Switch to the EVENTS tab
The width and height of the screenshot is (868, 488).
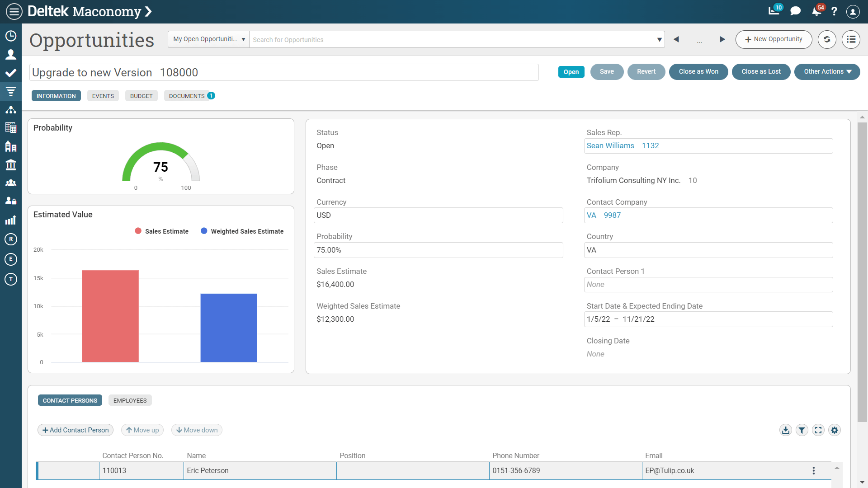click(103, 96)
